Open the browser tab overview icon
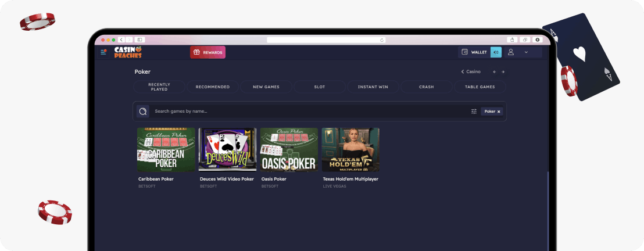Screen dimensions: 644x251 pyautogui.click(x=525, y=40)
